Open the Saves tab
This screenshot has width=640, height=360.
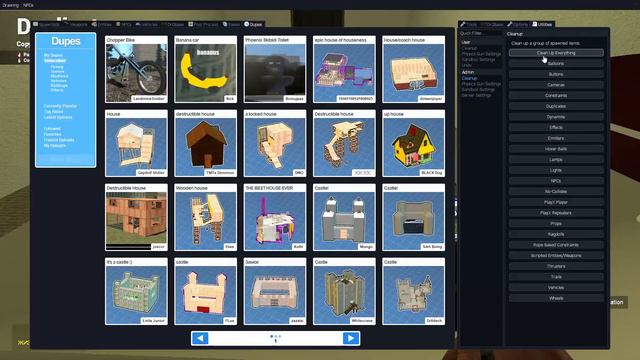point(231,24)
